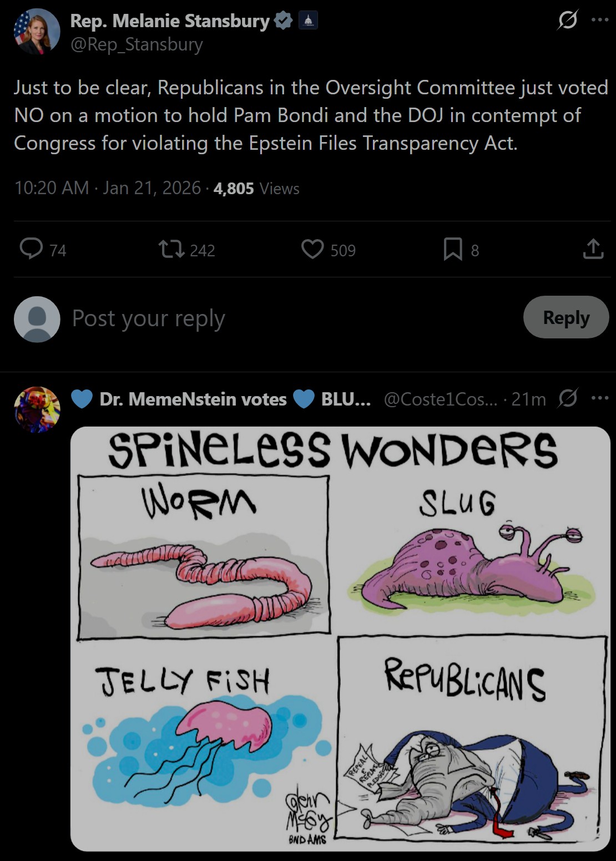
Task: Click the blue verified checkmark badge
Action: tap(284, 21)
